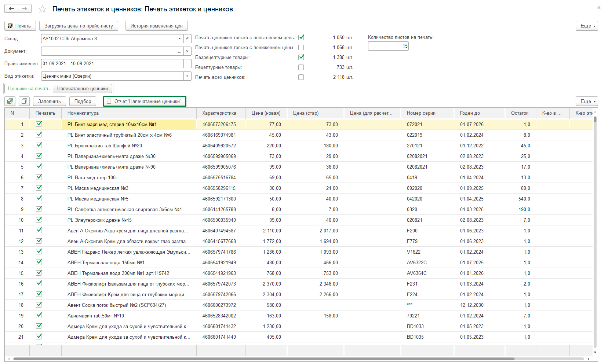This screenshot has width=601, height=364.
Task: Click the check-all rows icon
Action: pos(10,101)
